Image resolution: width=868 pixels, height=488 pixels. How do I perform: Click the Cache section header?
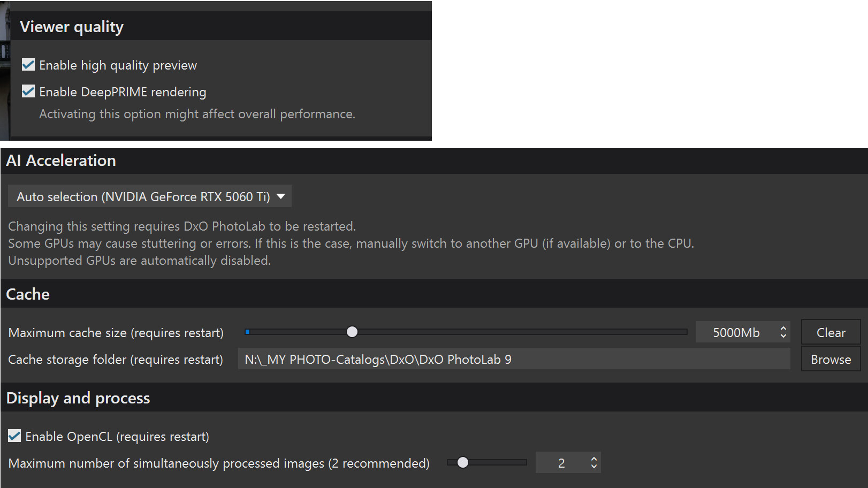(28, 294)
